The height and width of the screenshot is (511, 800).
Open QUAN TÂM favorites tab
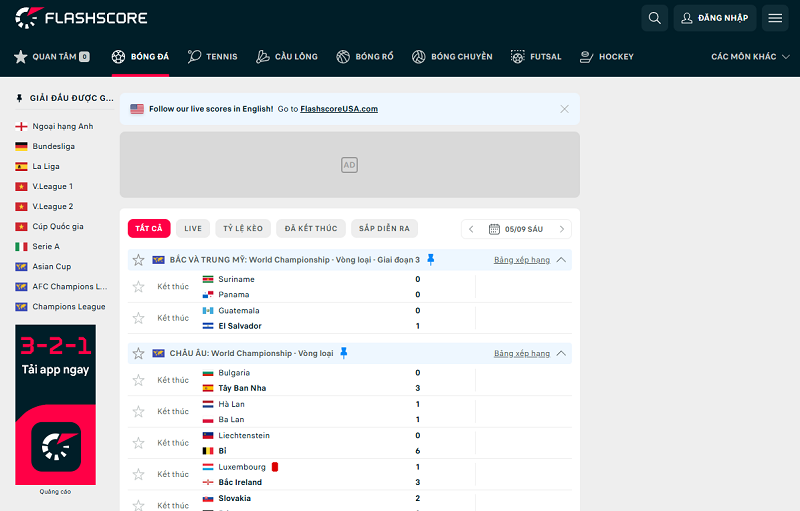point(52,57)
